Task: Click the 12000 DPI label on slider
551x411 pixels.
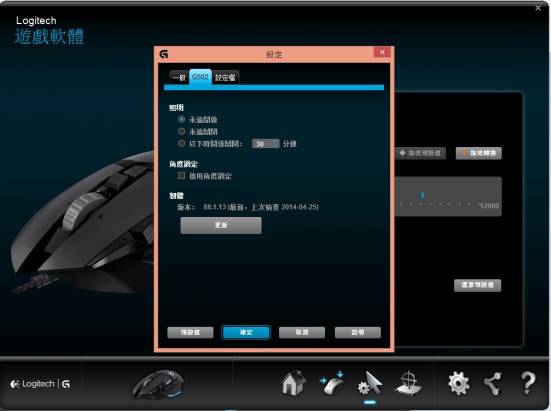Action: (x=489, y=206)
